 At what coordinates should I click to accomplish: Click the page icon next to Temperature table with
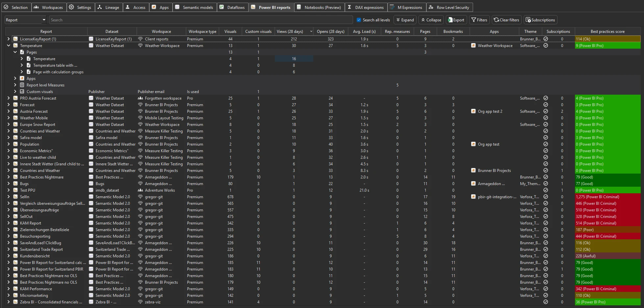[x=29, y=65]
